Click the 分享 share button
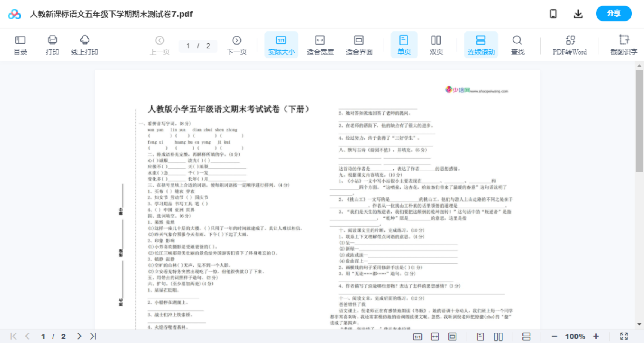644x343 pixels. (613, 13)
